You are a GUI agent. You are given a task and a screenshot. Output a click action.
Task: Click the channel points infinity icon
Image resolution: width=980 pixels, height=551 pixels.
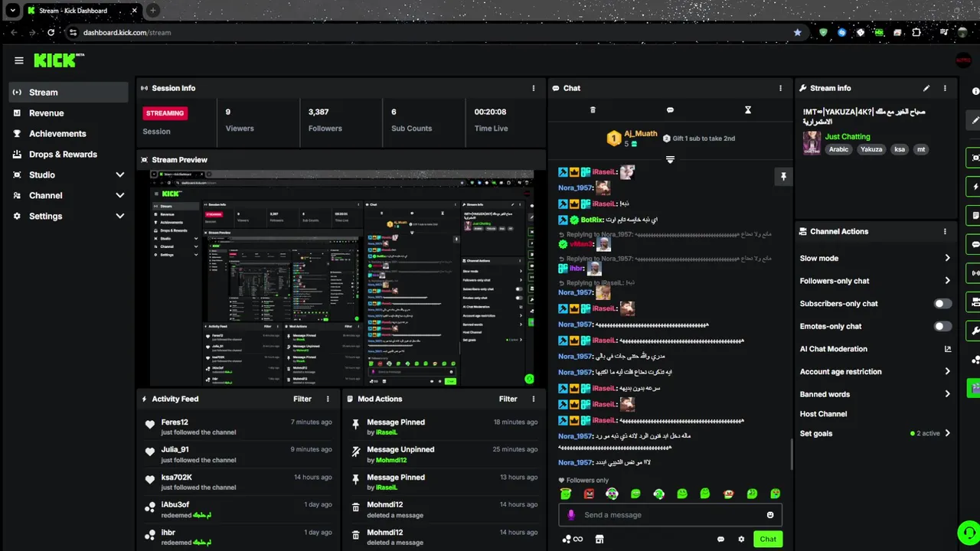pos(572,539)
